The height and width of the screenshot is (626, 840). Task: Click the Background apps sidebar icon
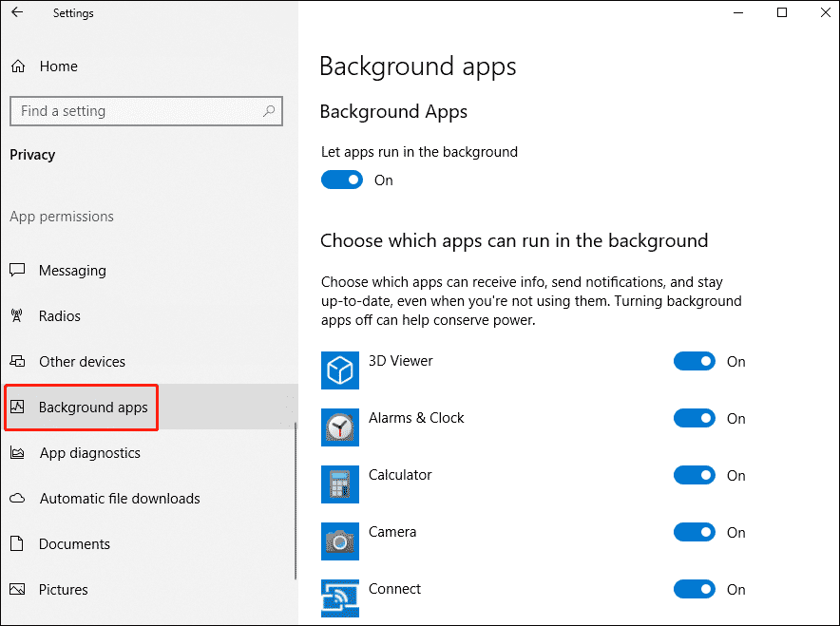17,407
